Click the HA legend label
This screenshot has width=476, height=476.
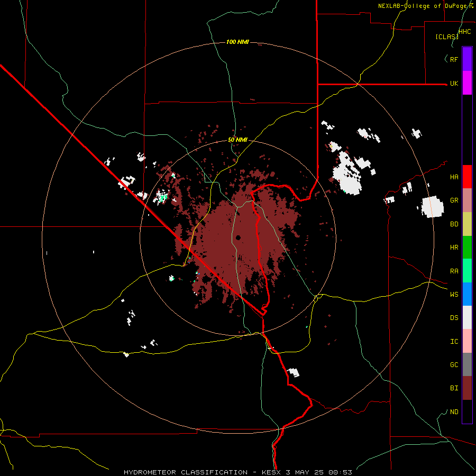click(x=454, y=177)
